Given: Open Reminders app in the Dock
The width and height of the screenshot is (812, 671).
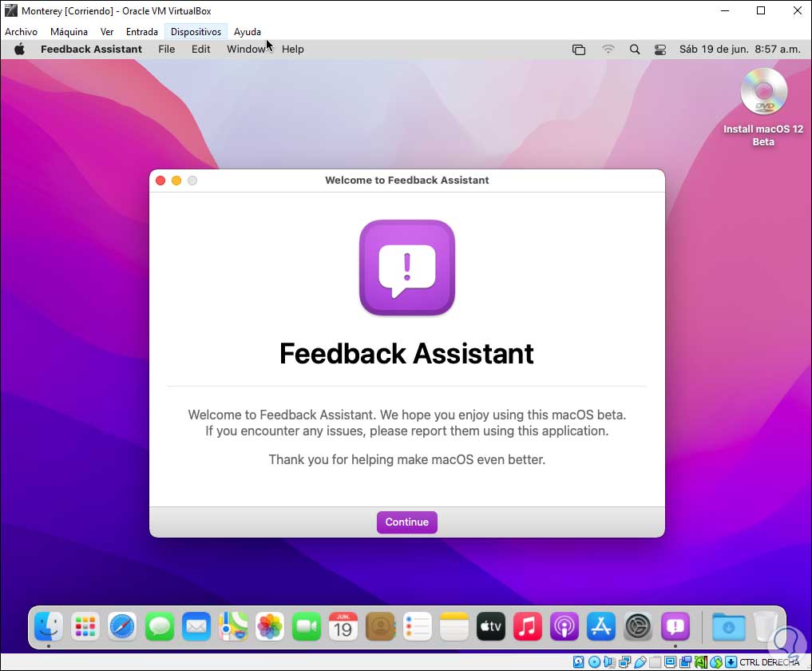Looking at the screenshot, I should tap(417, 626).
